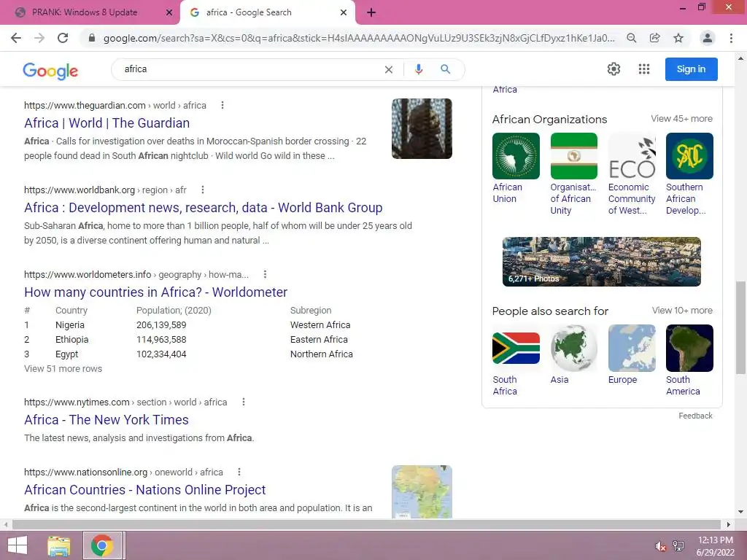Launch File Explorer from the taskbar
The height and width of the screenshot is (560, 747).
point(58,545)
